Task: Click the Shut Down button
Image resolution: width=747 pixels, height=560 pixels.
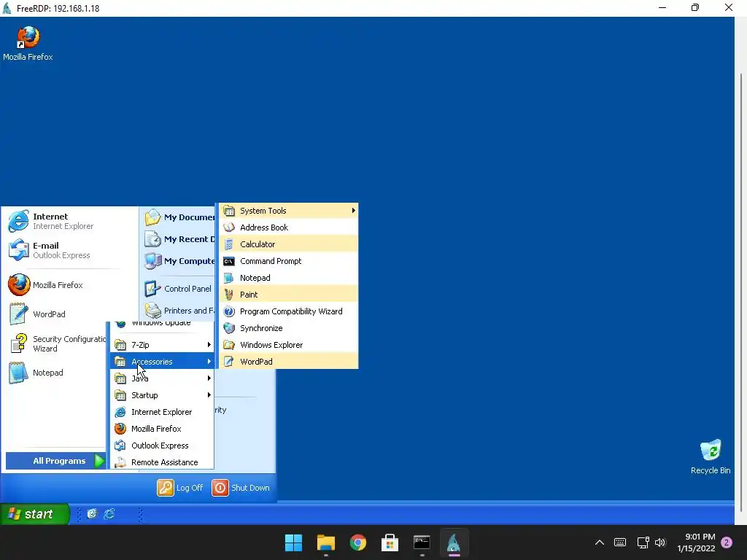Action: [x=241, y=488]
